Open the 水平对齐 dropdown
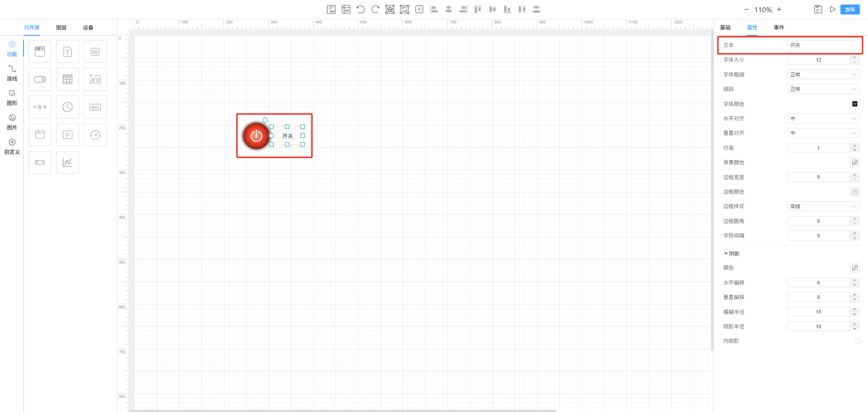The image size is (868, 412). pos(823,118)
